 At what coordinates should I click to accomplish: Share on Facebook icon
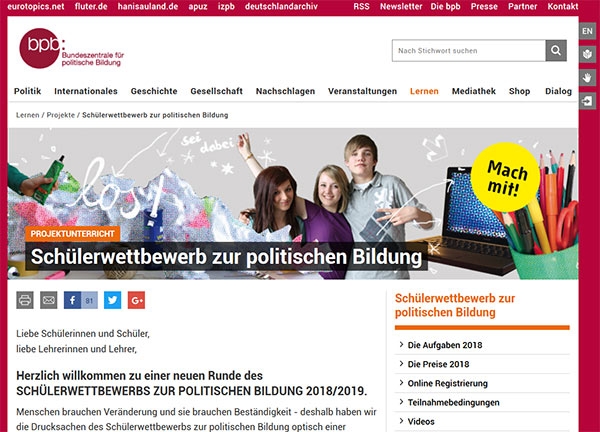click(x=72, y=300)
